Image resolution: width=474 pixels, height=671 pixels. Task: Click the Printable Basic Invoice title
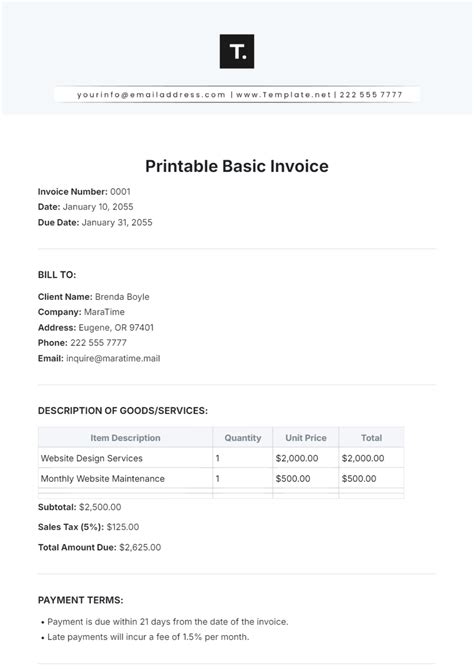click(x=237, y=166)
